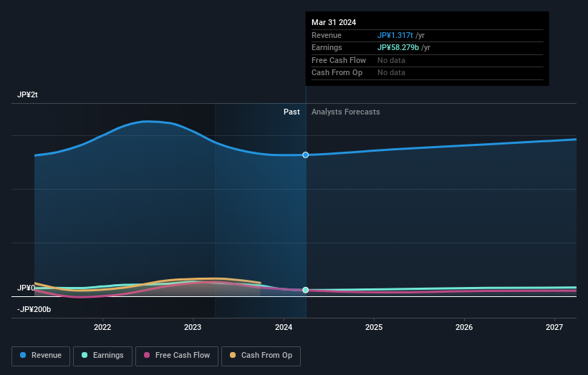Click the Cash From Op tooltip row label
This screenshot has height=375, width=588.
point(337,73)
